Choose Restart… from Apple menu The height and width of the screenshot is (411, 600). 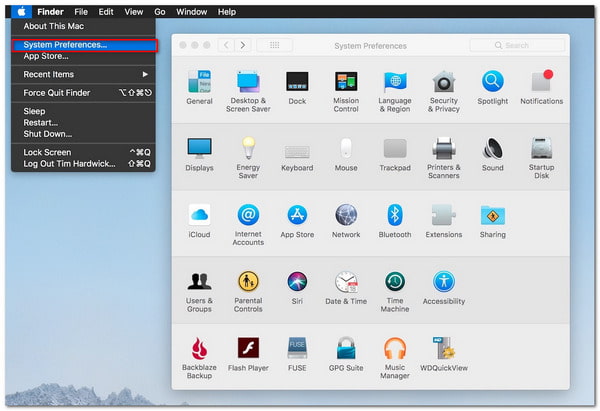click(83, 122)
